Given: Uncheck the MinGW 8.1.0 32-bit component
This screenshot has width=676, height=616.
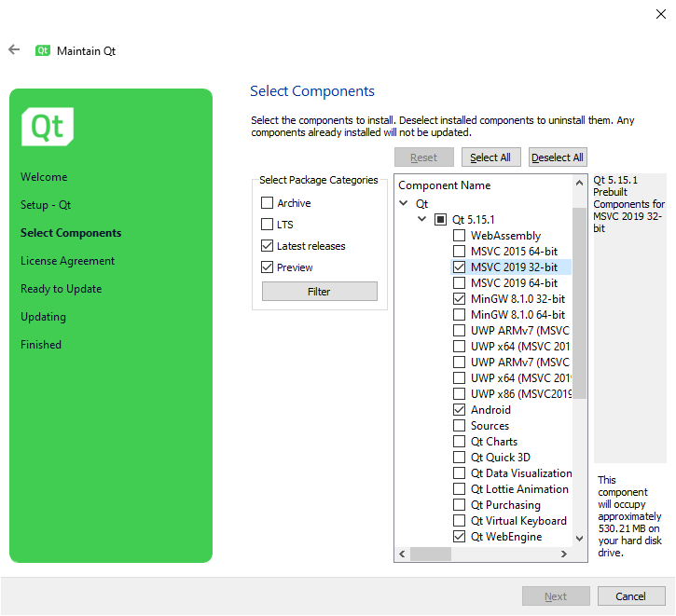Looking at the screenshot, I should coord(459,299).
